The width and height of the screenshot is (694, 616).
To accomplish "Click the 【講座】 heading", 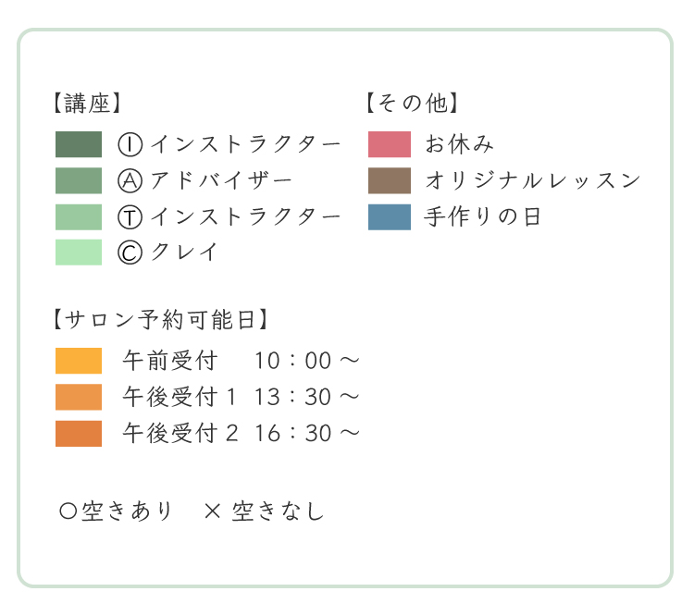I will tap(87, 103).
